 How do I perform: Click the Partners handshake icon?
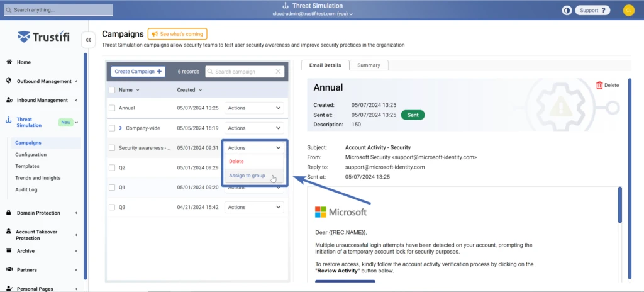coord(9,269)
